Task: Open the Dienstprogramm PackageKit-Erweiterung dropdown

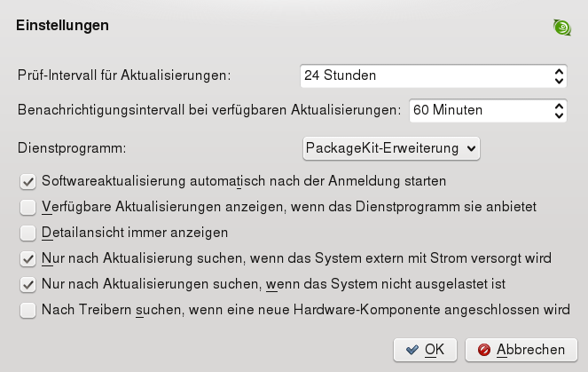Action: coord(389,146)
